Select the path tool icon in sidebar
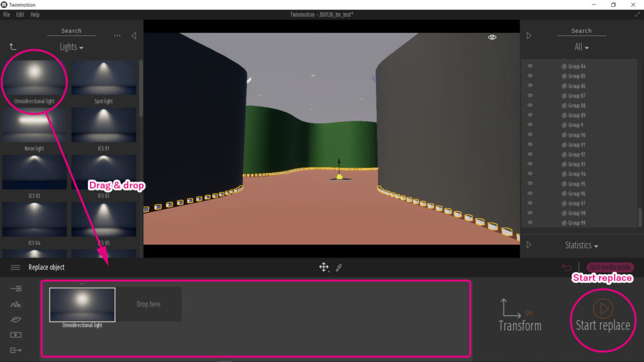This screenshot has height=362, width=644. click(x=14, y=305)
